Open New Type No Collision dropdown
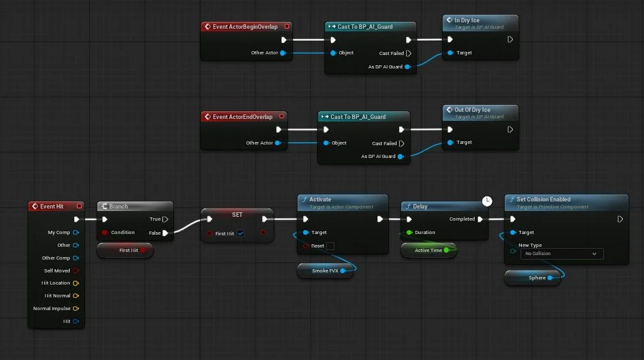 tap(562, 254)
